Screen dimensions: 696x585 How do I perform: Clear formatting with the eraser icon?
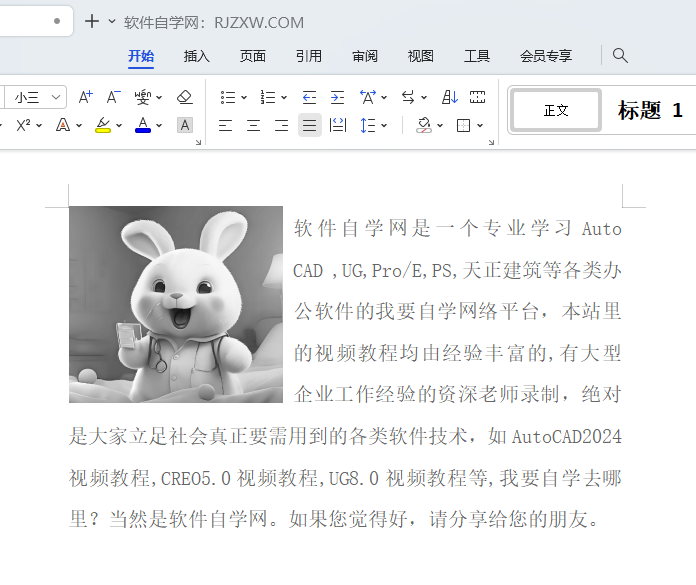pos(184,97)
